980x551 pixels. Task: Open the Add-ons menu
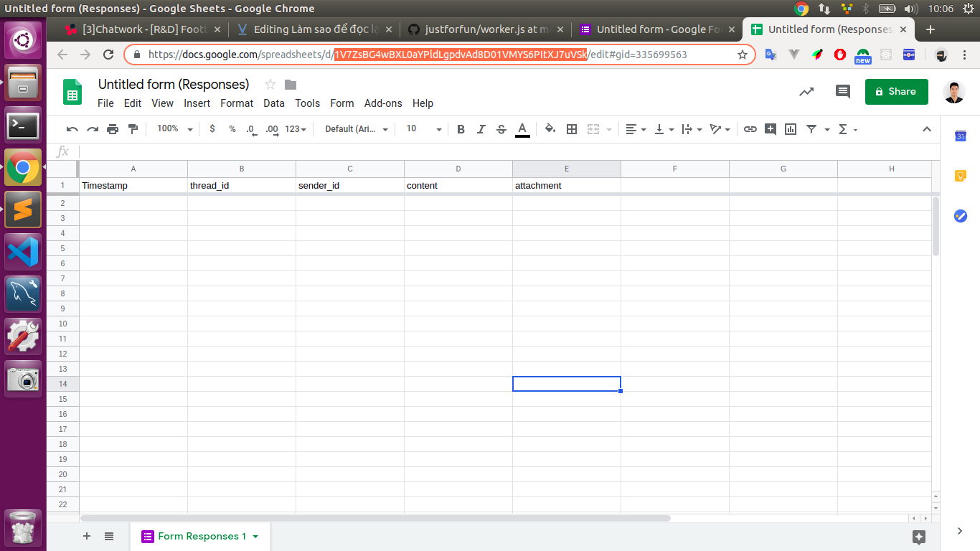pos(383,103)
